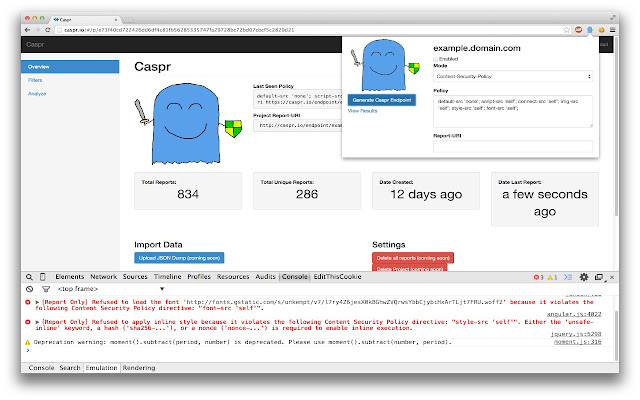Click the Caspr brand in the navbar
Viewport: 640px width, 400px height.
[35, 44]
